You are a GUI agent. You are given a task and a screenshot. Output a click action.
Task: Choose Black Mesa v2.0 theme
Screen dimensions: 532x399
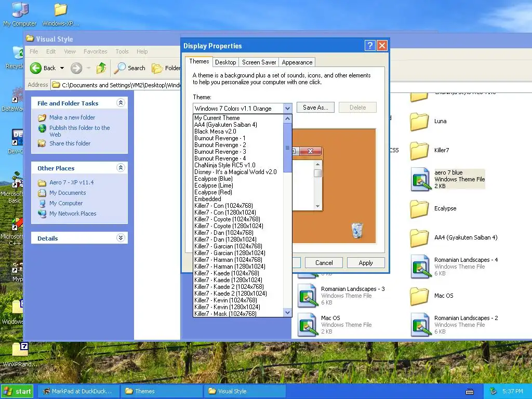238,131
